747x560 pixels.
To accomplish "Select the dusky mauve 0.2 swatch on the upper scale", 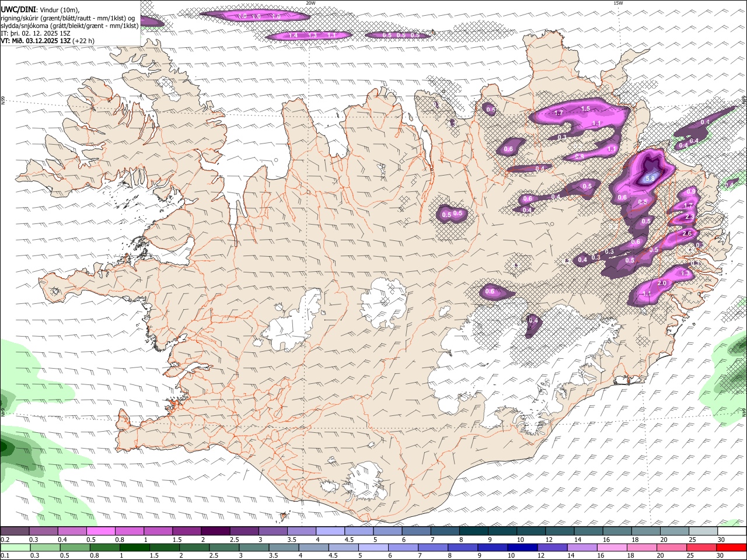I will point(15,531).
